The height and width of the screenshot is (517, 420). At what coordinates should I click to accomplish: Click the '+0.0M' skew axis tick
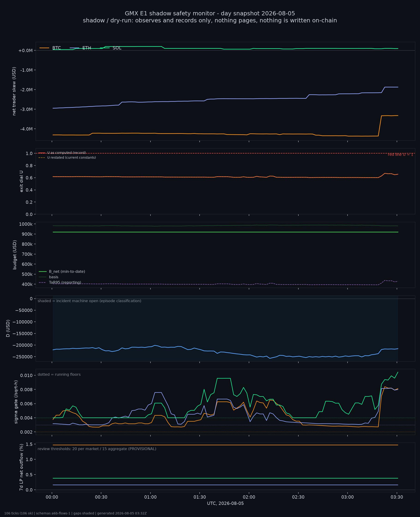[x=25, y=51]
